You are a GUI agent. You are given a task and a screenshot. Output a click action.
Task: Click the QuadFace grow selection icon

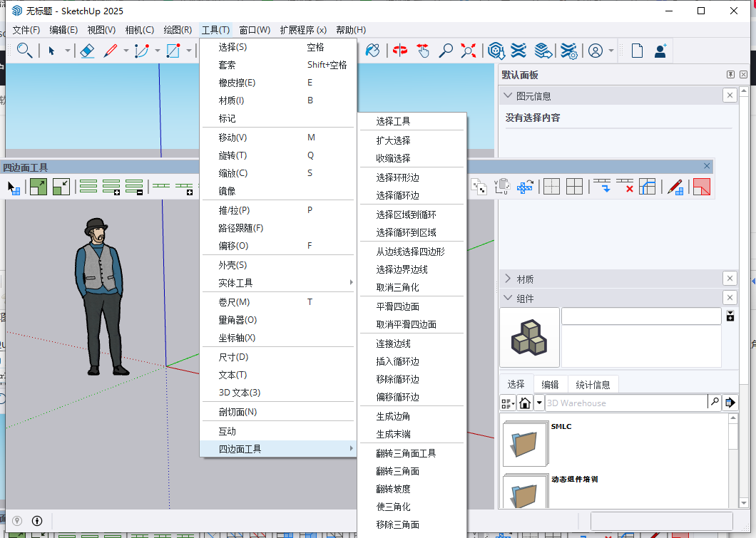(38, 187)
